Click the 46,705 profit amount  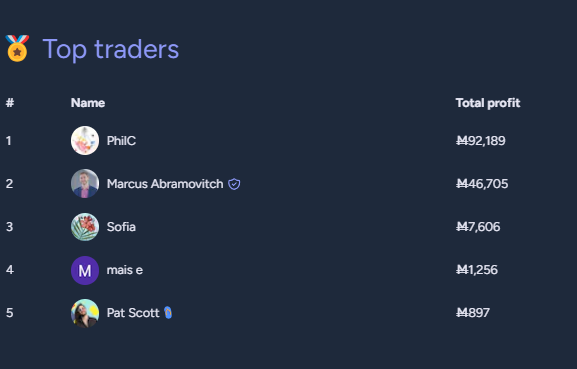tap(482, 184)
